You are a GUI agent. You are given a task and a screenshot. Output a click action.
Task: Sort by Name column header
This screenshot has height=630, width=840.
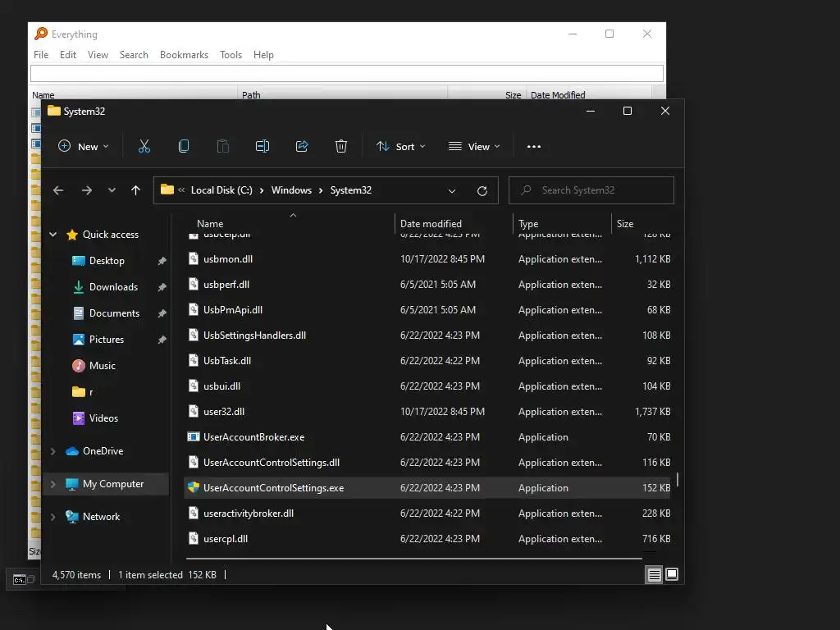[210, 224]
